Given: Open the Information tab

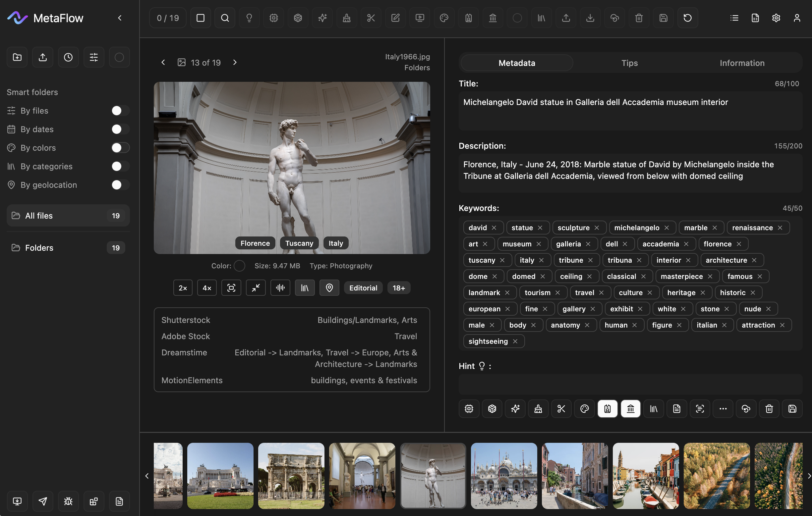Looking at the screenshot, I should (742, 63).
